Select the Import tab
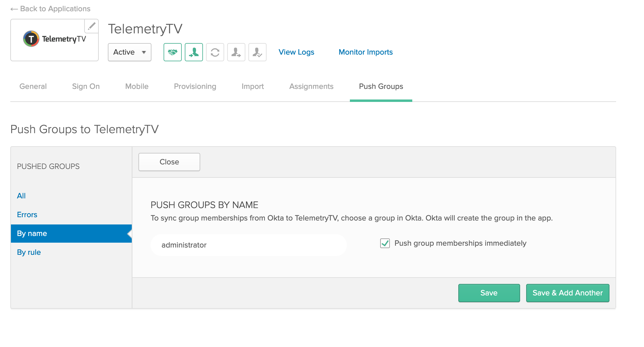Image resolution: width=644 pixels, height=347 pixels. [x=252, y=86]
